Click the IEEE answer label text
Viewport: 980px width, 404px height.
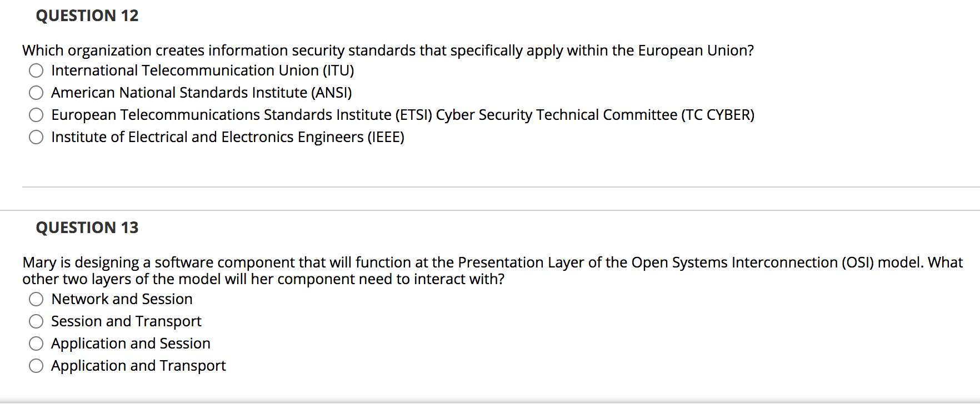click(x=227, y=137)
